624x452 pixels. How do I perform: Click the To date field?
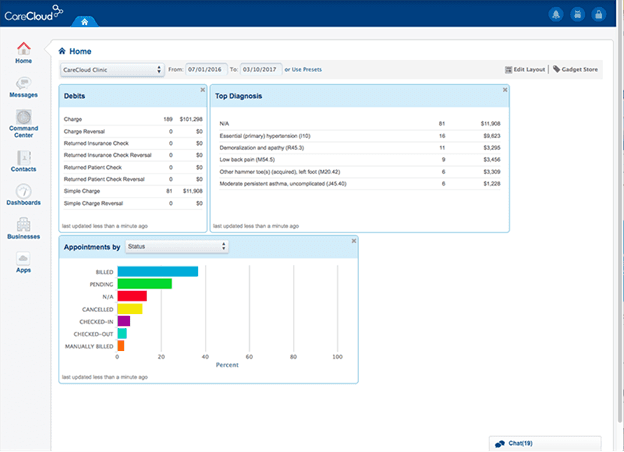click(x=261, y=70)
